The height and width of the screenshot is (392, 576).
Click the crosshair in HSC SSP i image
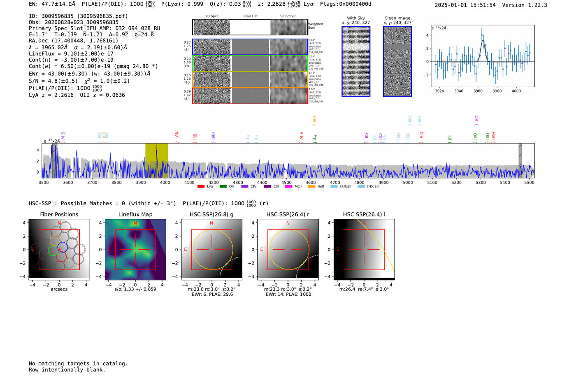364,250
